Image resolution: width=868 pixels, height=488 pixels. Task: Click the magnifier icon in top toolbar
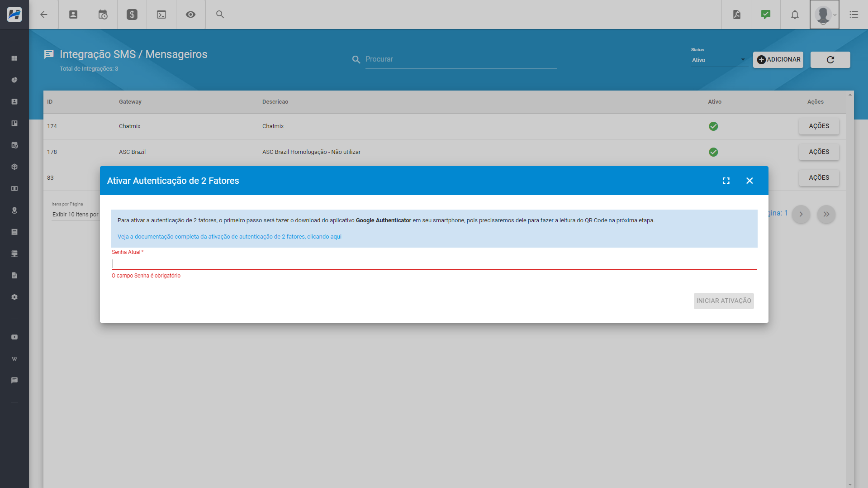tap(220, 14)
